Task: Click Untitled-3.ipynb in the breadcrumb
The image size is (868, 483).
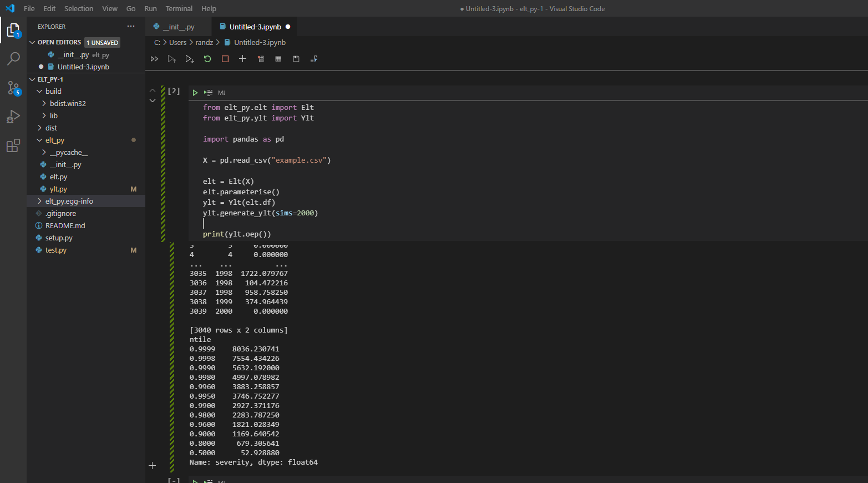Action: pos(260,42)
